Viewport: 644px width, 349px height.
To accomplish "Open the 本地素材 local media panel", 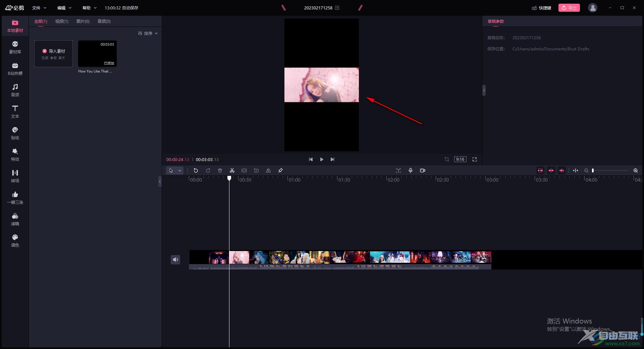I will [x=15, y=26].
